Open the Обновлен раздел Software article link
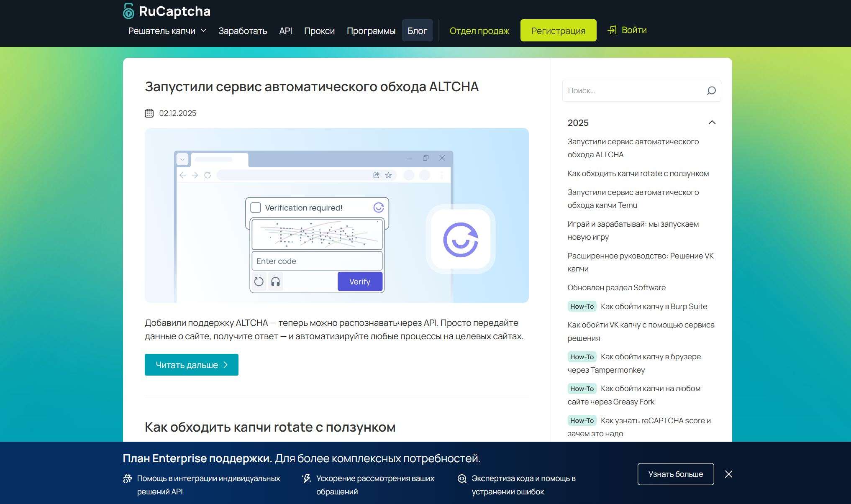Screen dimensions: 851x504 [x=616, y=287]
